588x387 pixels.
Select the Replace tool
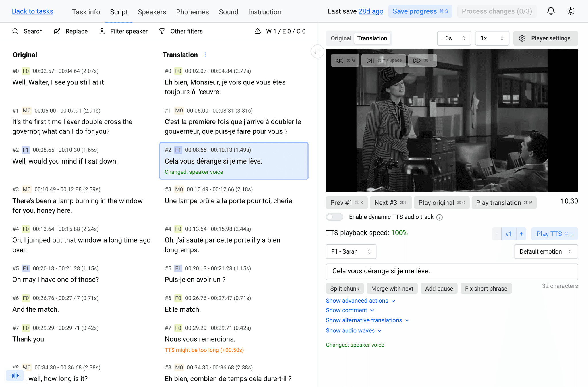click(71, 31)
